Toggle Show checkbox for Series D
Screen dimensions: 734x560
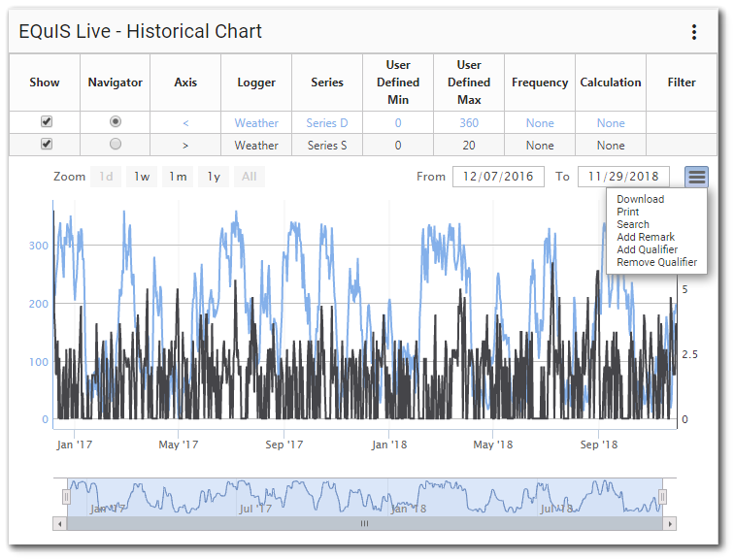(x=46, y=121)
